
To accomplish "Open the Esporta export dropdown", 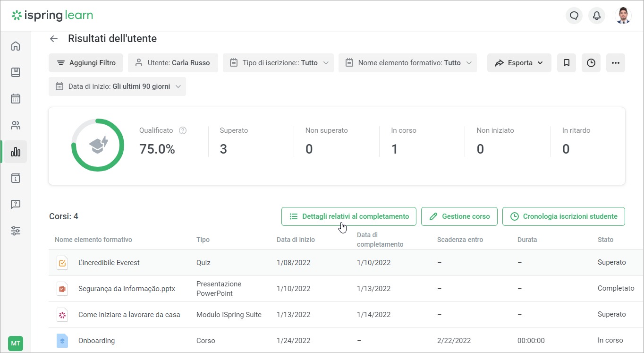I will tap(519, 63).
